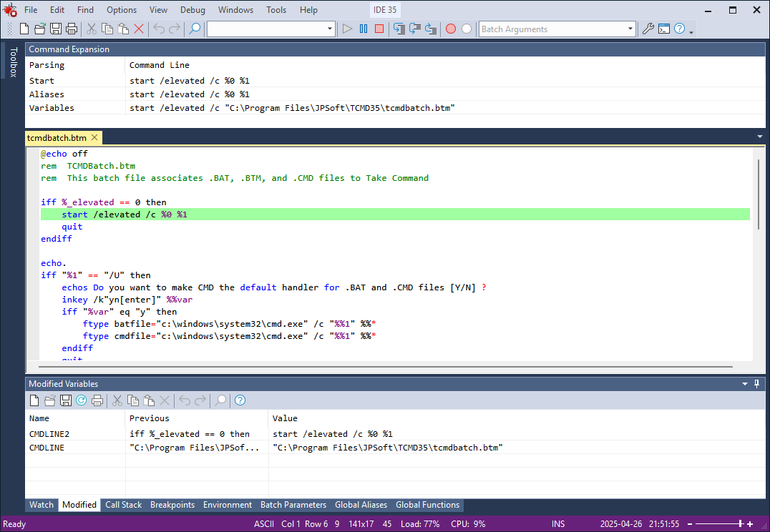Open the command window icon near the help icon
Viewport: 770px width, 532px height.
coord(664,29)
